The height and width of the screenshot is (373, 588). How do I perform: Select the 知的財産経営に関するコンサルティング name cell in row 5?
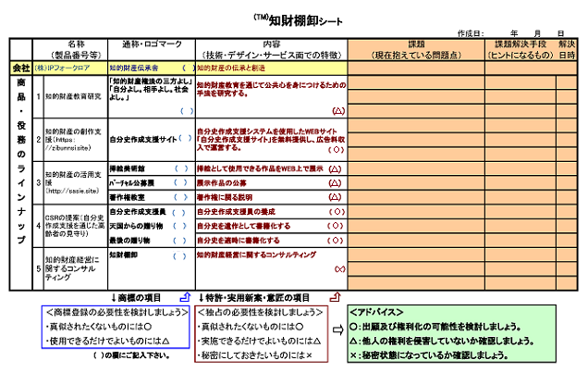pyautogui.click(x=76, y=268)
